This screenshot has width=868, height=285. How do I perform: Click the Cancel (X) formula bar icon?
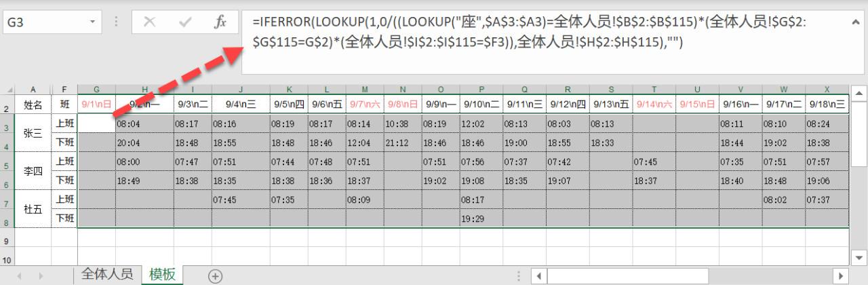coord(150,22)
